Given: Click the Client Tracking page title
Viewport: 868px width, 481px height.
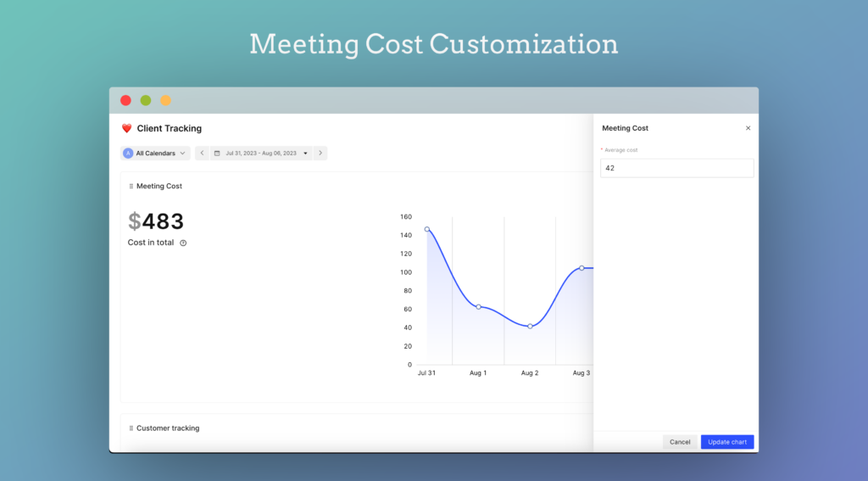Looking at the screenshot, I should [170, 129].
